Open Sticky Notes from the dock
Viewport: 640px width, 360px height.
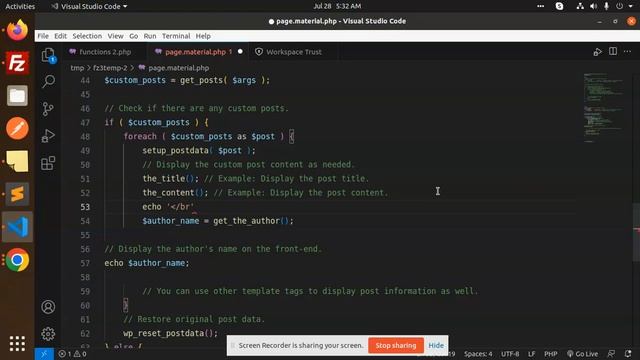17,161
